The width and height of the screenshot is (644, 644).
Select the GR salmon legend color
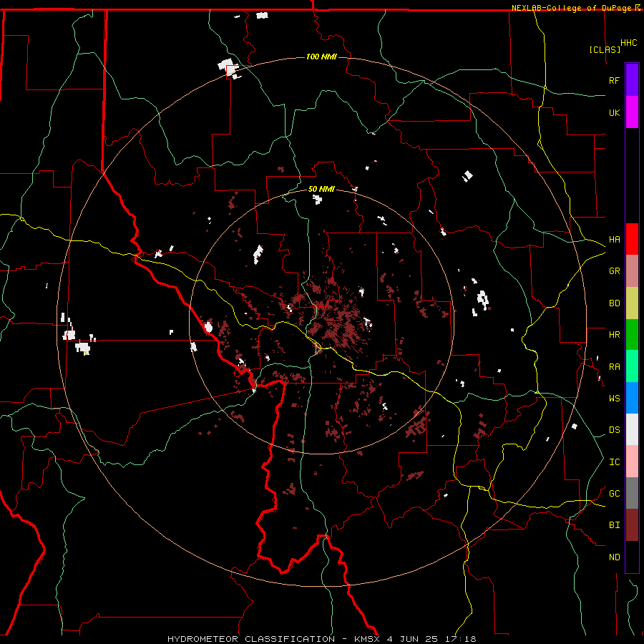pos(632,271)
